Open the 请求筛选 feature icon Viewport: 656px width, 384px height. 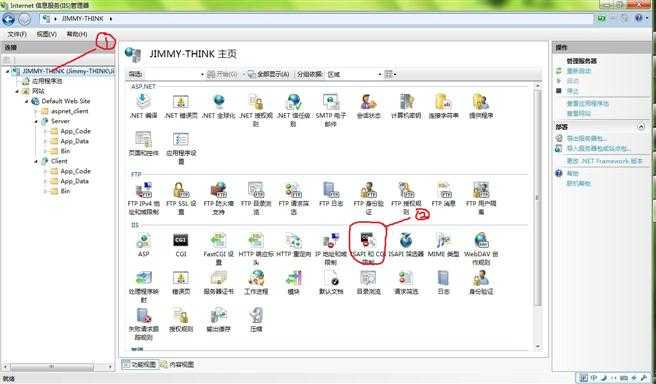[406, 282]
